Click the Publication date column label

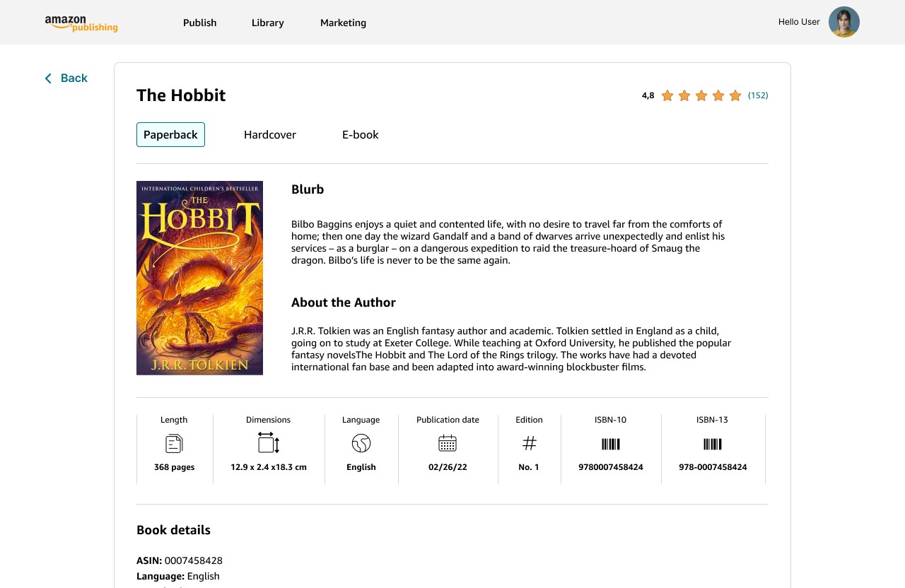click(448, 420)
